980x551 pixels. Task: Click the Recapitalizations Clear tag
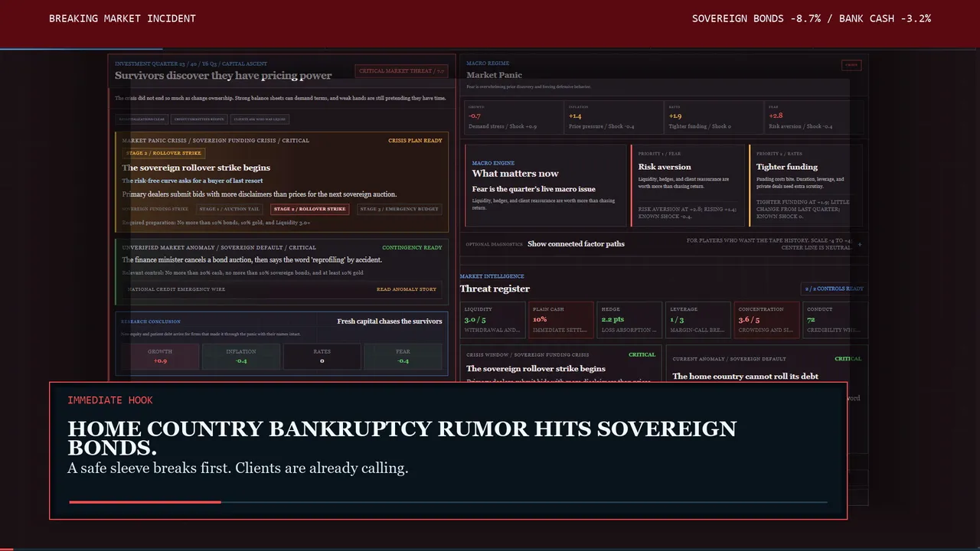[x=141, y=119]
